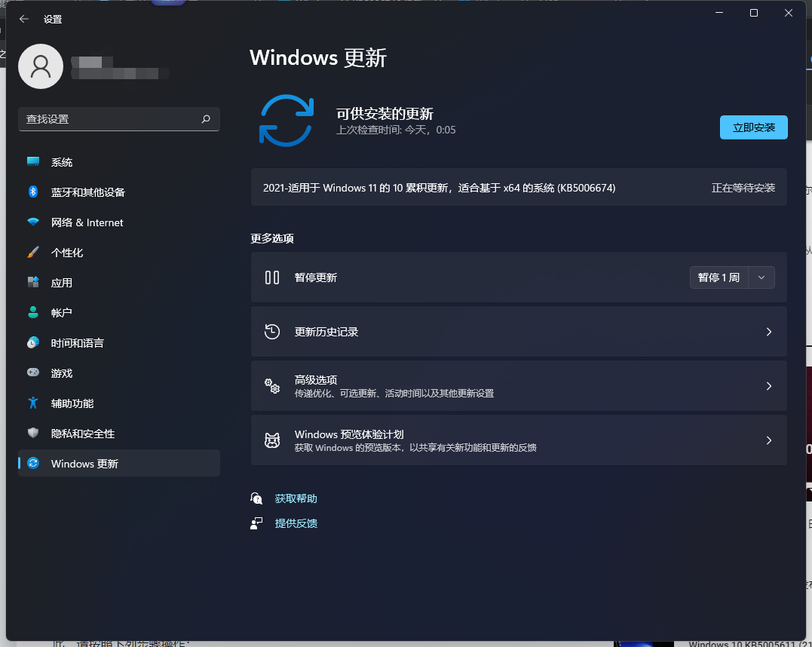Click the 获取帮助 help icon
The height and width of the screenshot is (647, 812).
256,498
